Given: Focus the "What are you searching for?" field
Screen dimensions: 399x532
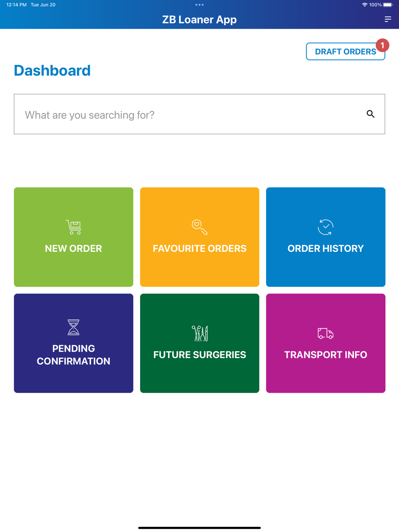Looking at the screenshot, I should coord(188,114).
